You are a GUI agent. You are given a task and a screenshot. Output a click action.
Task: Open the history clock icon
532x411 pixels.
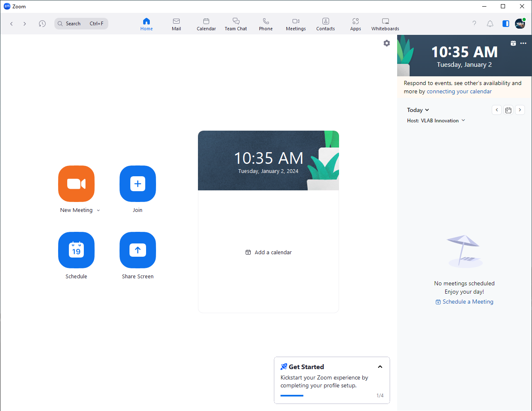[x=42, y=24]
